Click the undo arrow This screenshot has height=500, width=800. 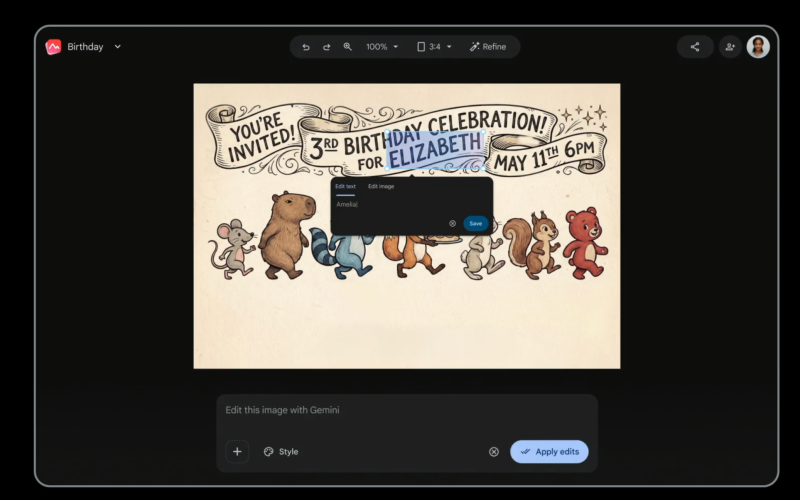306,47
